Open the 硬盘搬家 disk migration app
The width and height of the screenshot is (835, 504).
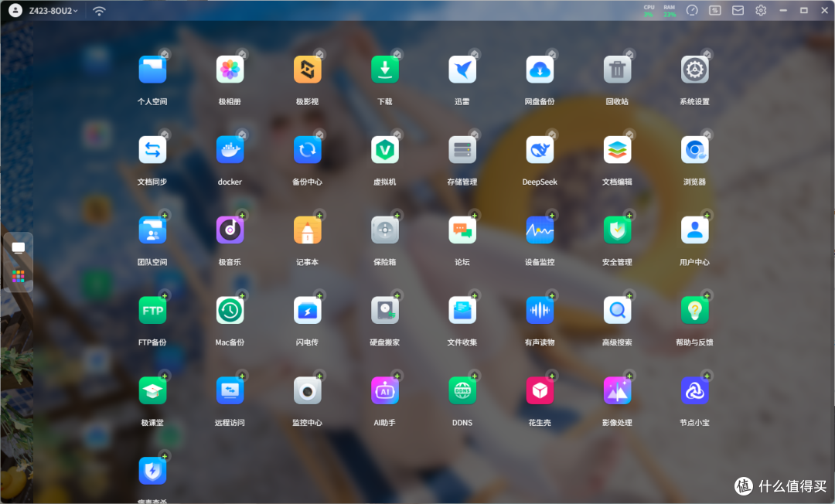(x=385, y=311)
